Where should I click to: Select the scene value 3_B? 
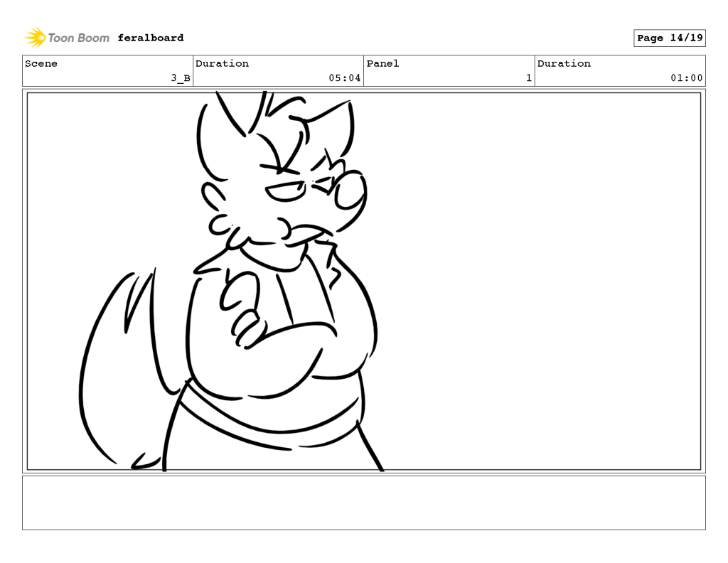point(181,78)
